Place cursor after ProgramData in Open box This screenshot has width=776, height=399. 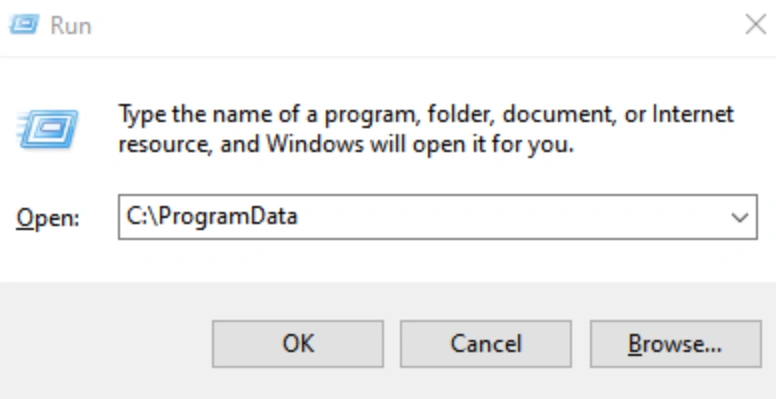click(299, 217)
